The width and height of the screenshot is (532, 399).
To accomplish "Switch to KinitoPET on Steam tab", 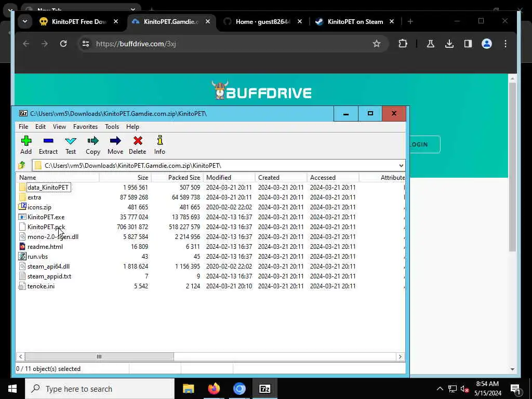I will pyautogui.click(x=355, y=22).
